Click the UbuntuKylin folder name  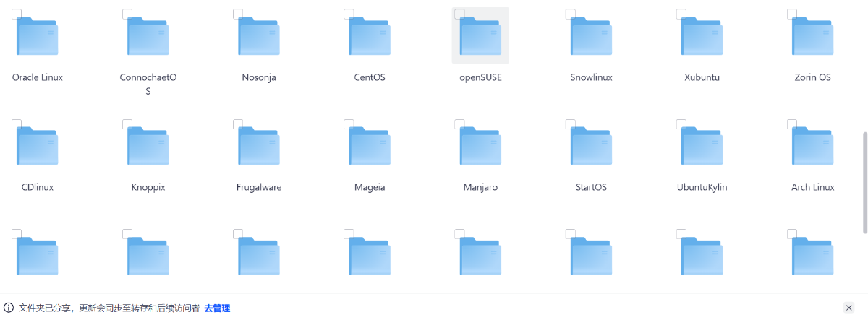(702, 187)
